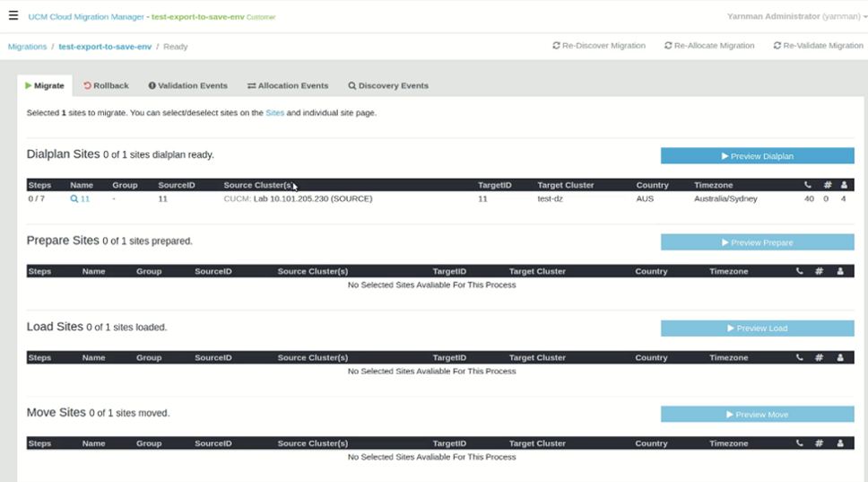Click SourceID header in Prepare Sites table
This screenshot has width=868, height=482.
(213, 271)
